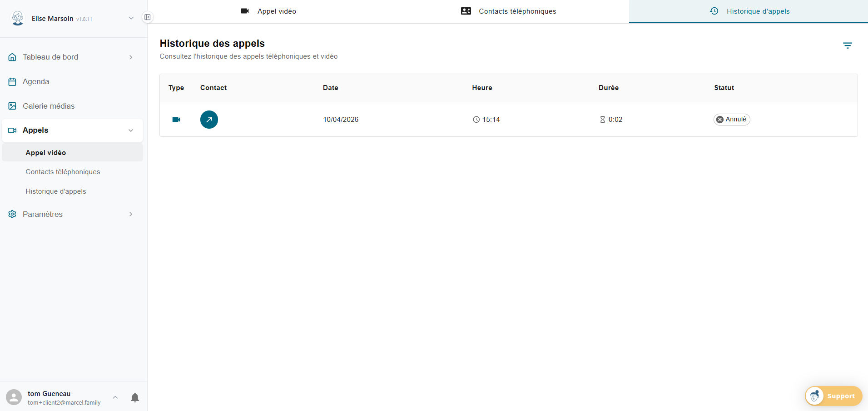The height and width of the screenshot is (411, 868).
Task: Expand the Paramètres chevron
Action: click(x=131, y=214)
